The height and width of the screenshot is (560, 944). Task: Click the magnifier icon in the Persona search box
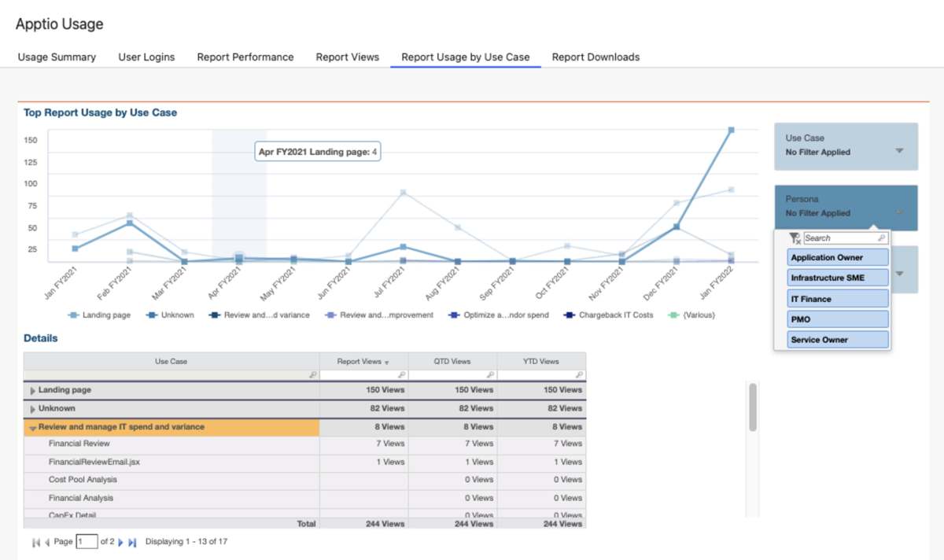click(882, 238)
